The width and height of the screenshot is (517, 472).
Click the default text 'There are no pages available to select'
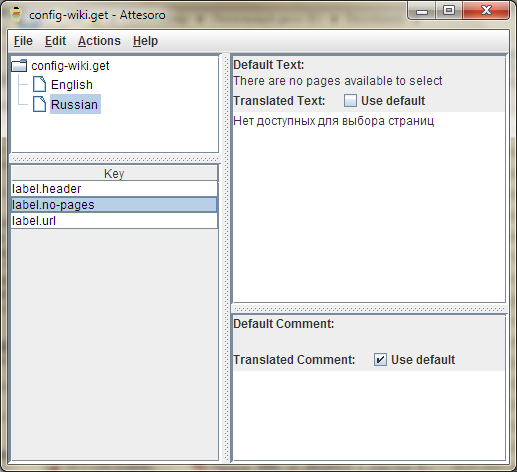tap(337, 81)
